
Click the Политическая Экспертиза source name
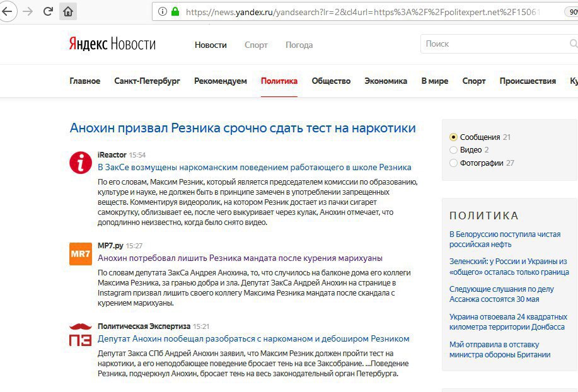[x=144, y=326]
